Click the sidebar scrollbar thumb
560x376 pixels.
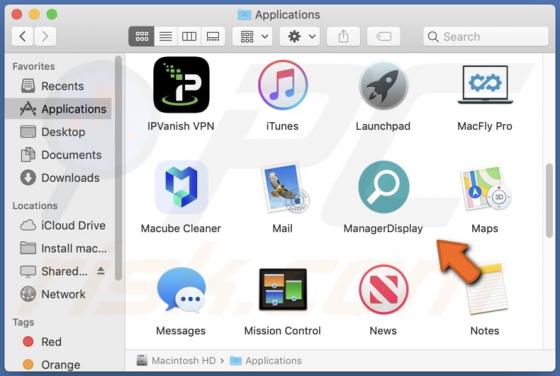click(119, 167)
